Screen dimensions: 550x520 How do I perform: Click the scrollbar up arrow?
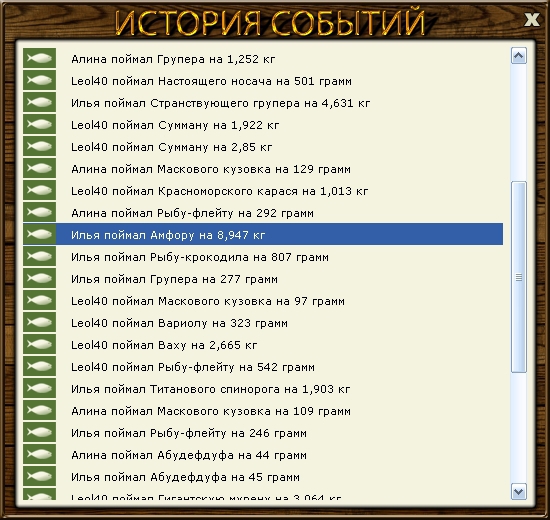pos(519,55)
